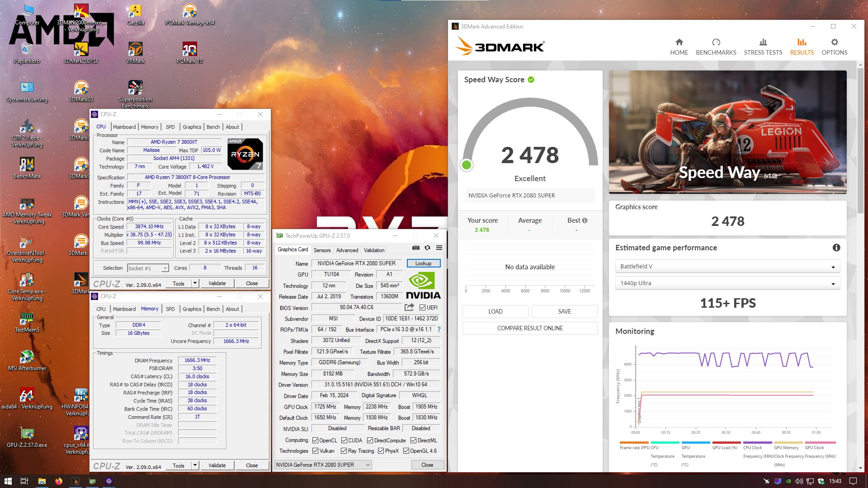
Task: Open the Battlefield V game dropdown
Action: (x=727, y=267)
